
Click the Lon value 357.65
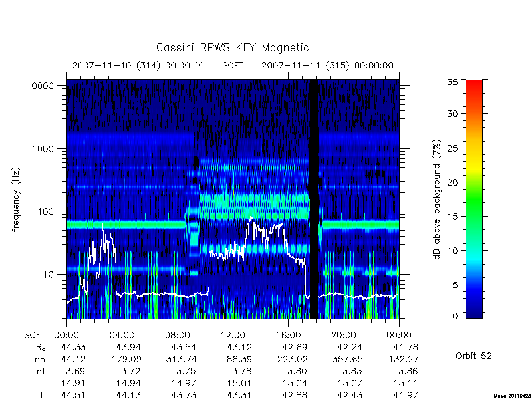point(347,359)
